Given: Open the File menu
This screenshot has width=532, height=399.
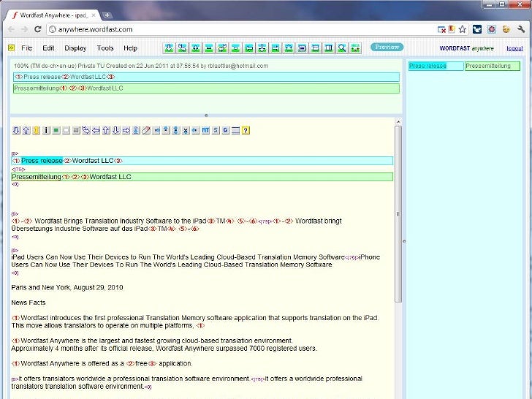Looking at the screenshot, I should click(x=26, y=48).
